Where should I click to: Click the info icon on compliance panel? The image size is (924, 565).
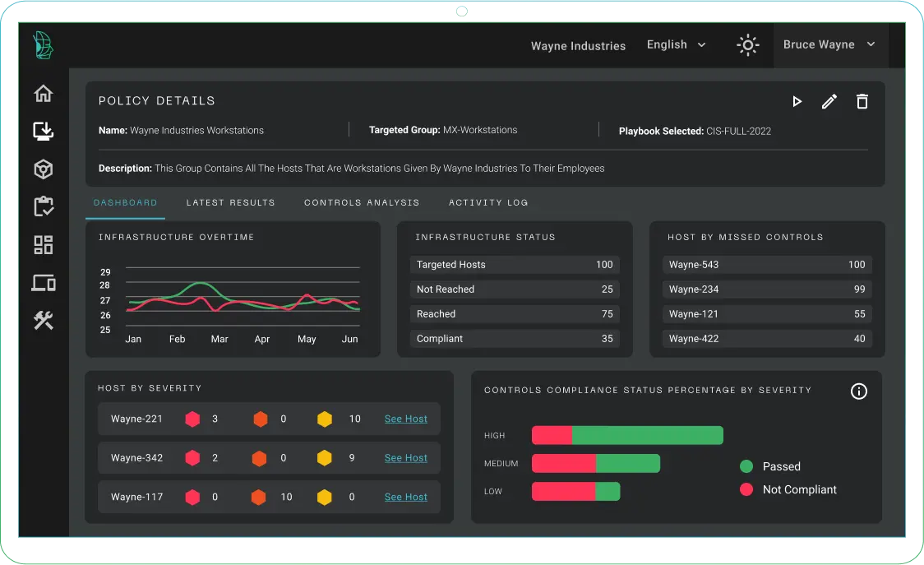click(858, 391)
